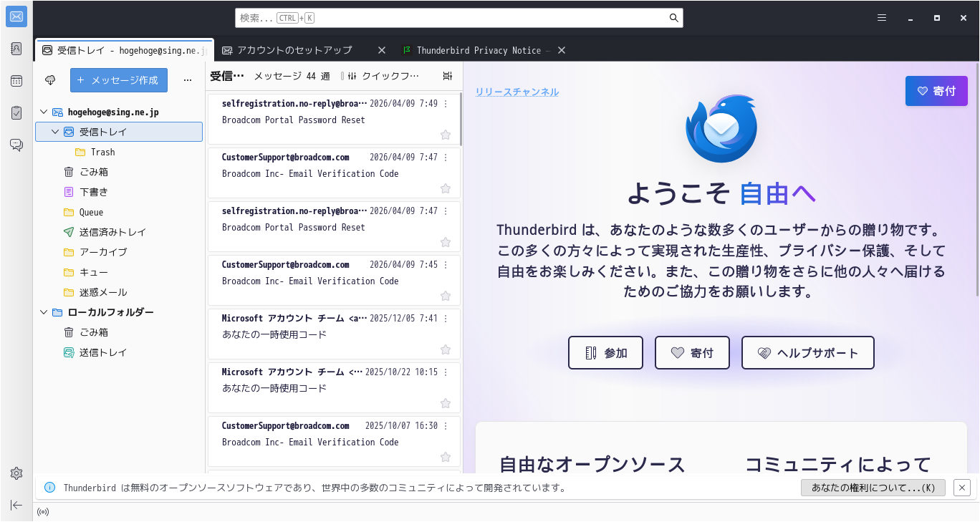
Task: Switch to the 受信トレイ tab
Action: [125, 50]
